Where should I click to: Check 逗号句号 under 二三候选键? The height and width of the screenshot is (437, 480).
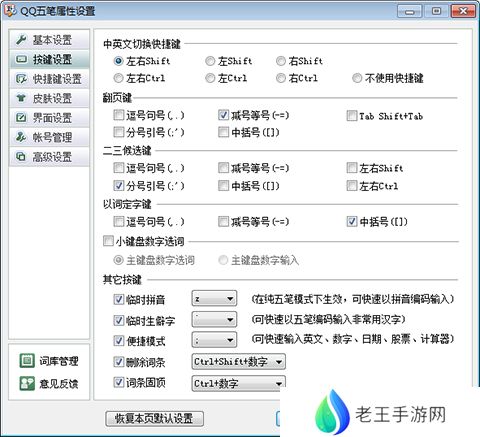click(119, 168)
